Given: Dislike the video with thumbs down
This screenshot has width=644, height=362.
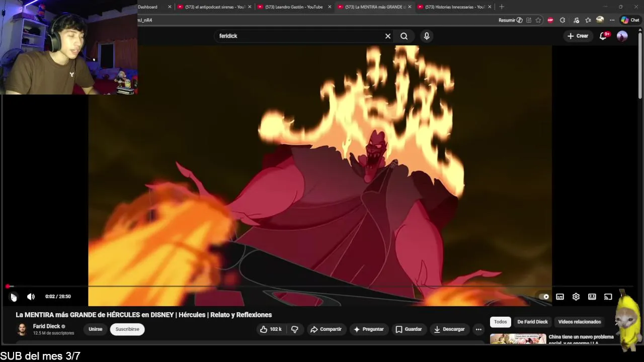Looking at the screenshot, I should click(295, 329).
